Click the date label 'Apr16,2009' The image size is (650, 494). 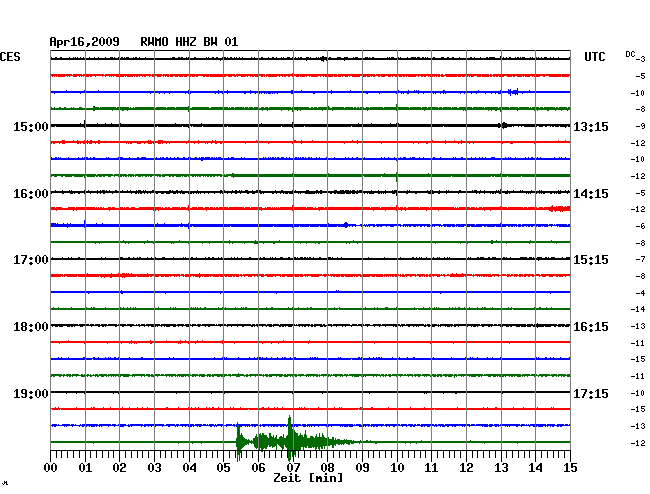click(x=85, y=42)
